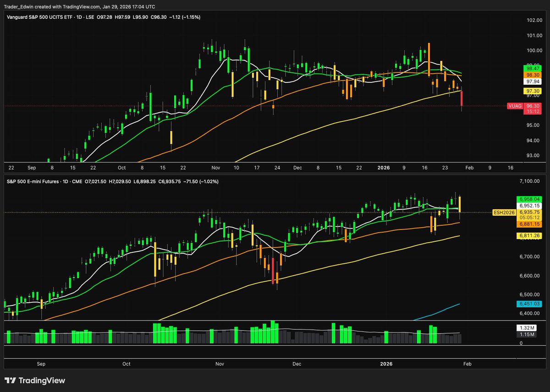The image size is (550, 392).
Task: Select the white 97.94 moving average tag
Action: [532, 82]
